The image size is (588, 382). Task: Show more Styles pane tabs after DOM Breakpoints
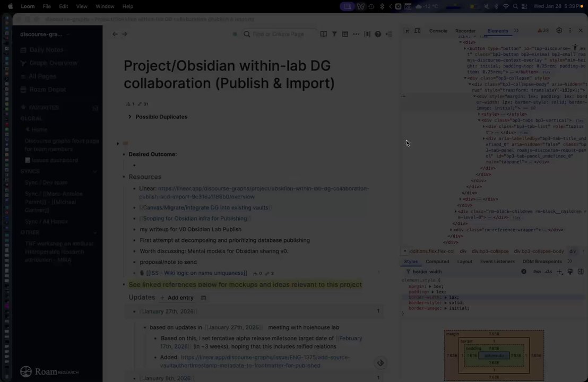[569, 261]
